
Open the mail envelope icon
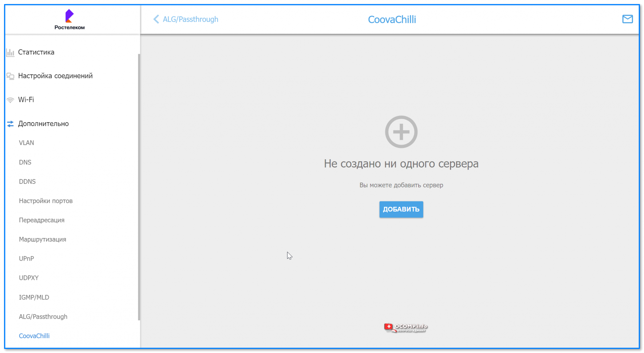pyautogui.click(x=627, y=19)
